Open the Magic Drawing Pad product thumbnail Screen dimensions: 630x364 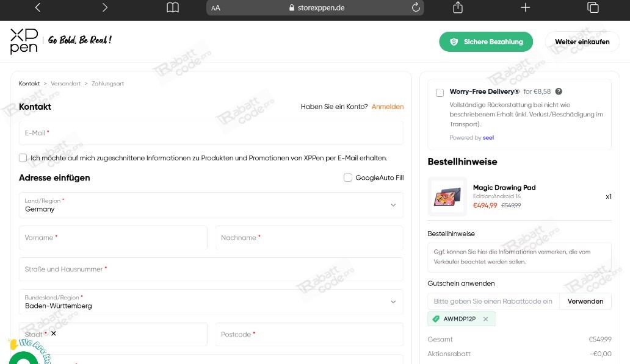pos(447,197)
